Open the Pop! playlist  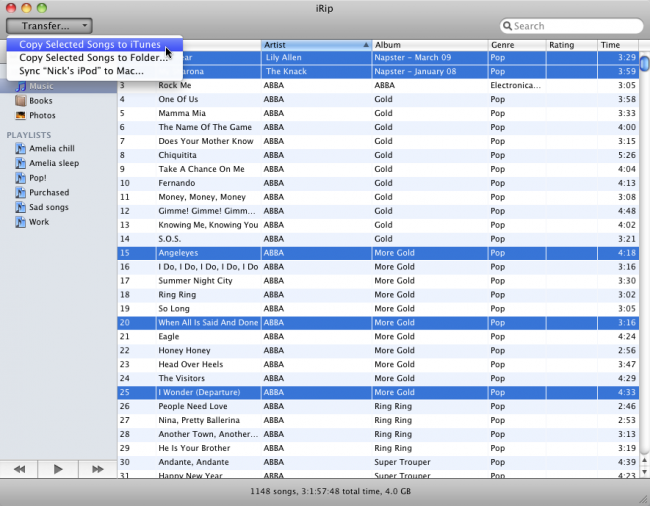coord(38,178)
